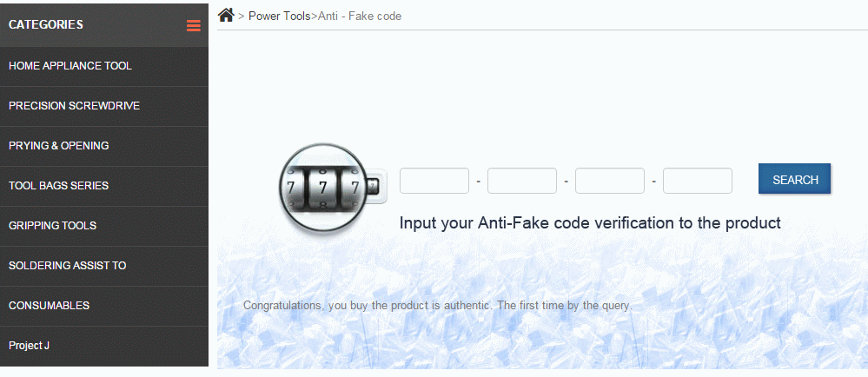Focus the third anti-fake code field

pyautogui.click(x=609, y=181)
